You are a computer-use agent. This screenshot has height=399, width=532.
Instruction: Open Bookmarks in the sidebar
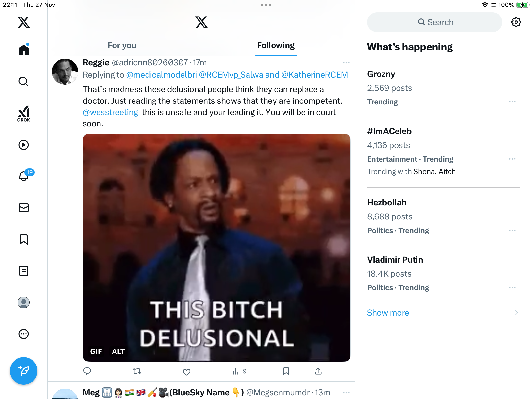point(24,239)
